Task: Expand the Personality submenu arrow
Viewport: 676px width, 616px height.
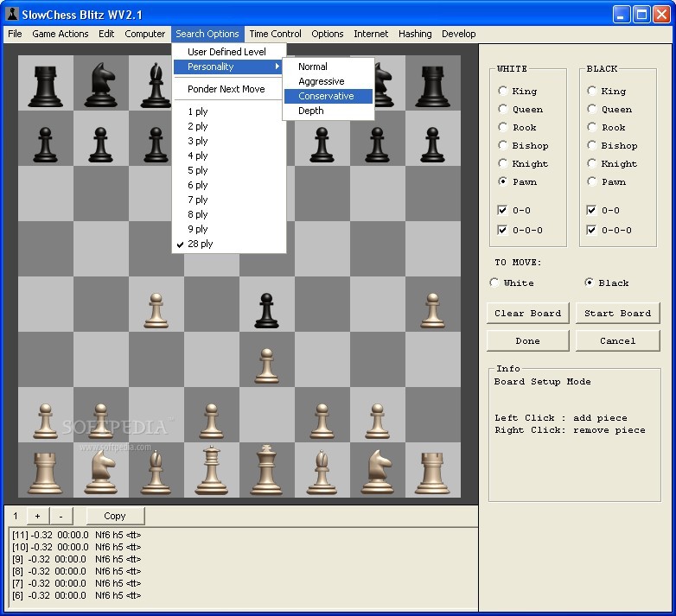Action: 277,67
